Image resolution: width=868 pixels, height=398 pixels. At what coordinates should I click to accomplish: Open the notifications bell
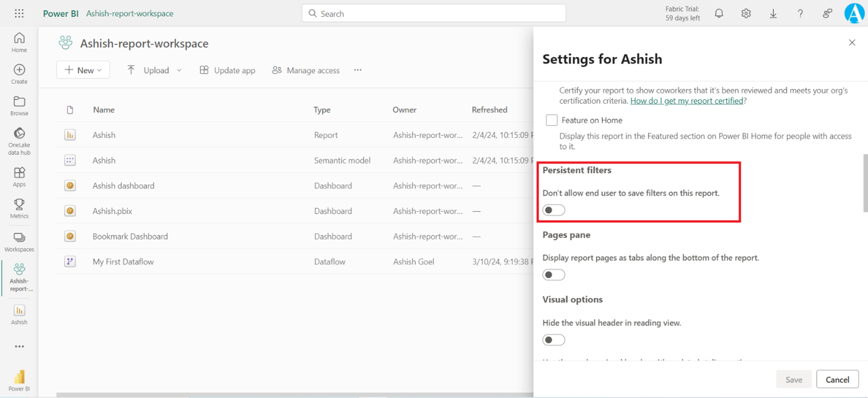(x=719, y=14)
